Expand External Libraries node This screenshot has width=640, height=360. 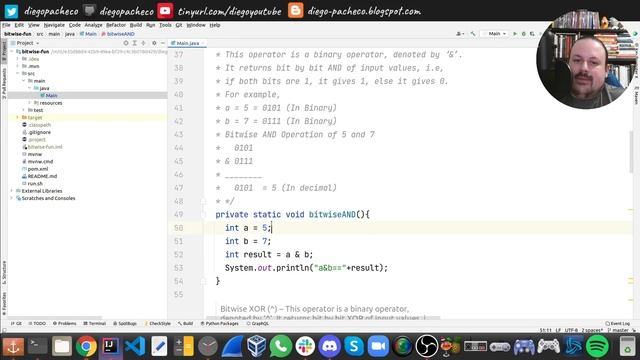[12, 191]
